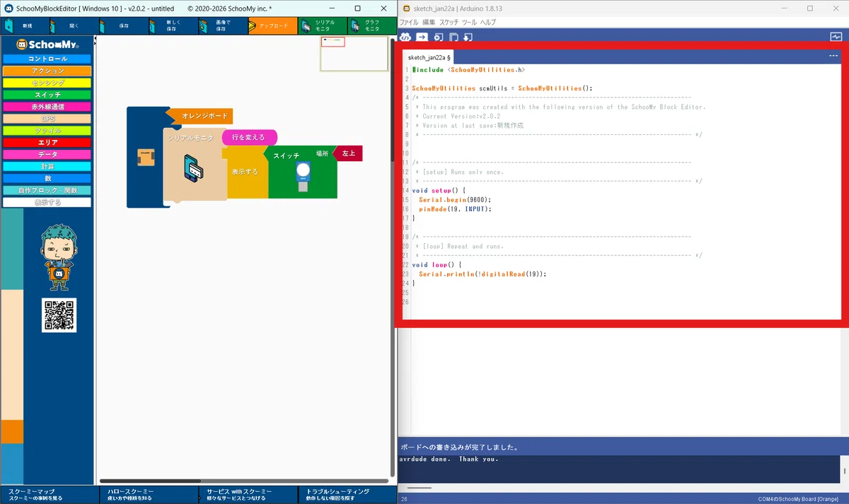The width and height of the screenshot is (849, 504).
Task: Click the orange アップロード upload button
Action: (272, 26)
